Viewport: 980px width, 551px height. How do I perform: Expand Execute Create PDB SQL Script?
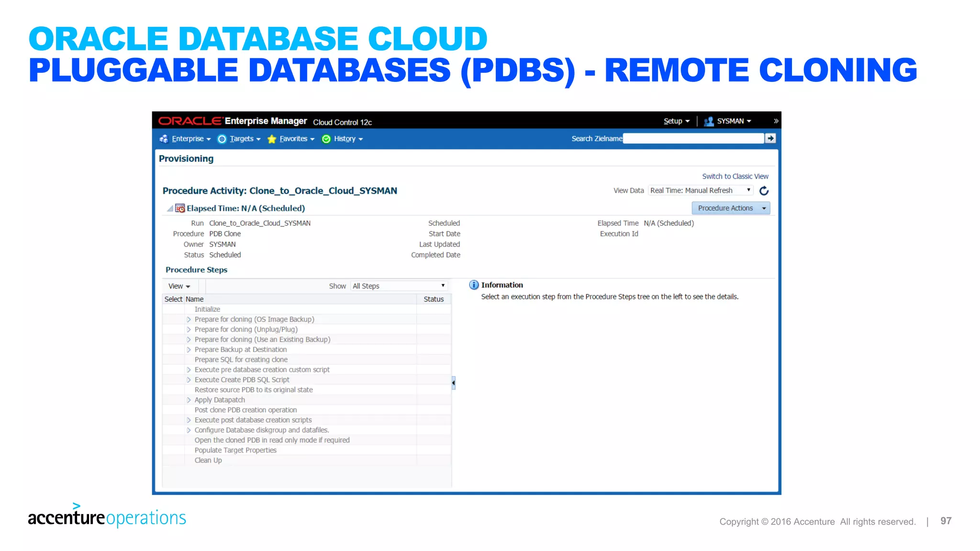coord(189,380)
